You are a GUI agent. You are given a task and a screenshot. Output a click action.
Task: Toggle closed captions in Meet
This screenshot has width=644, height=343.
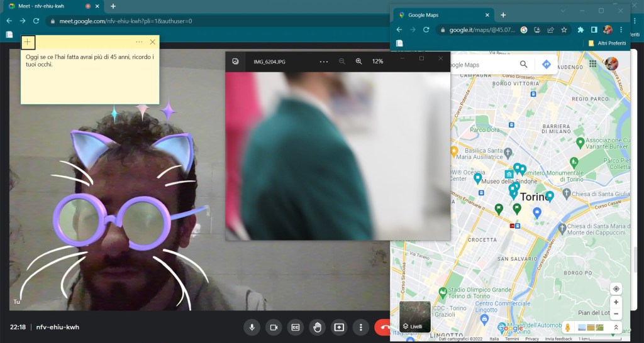pos(295,327)
